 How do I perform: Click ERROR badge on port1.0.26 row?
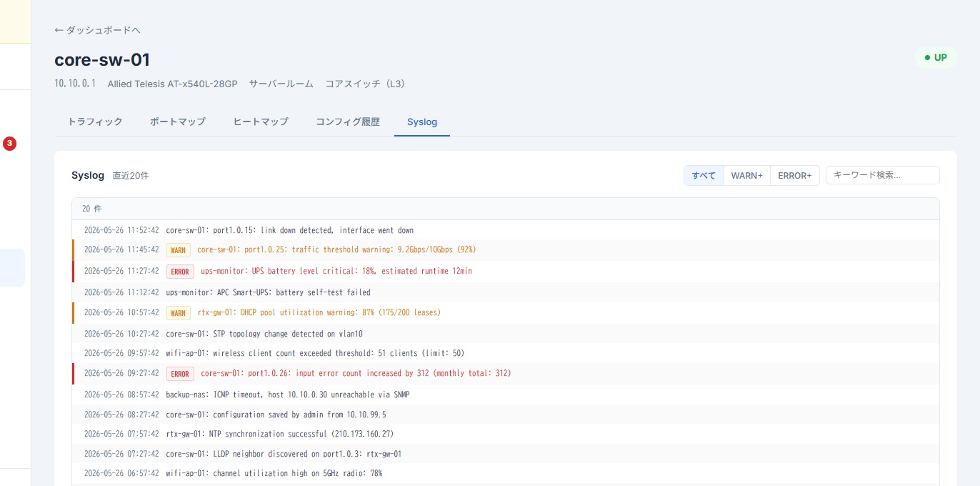[x=180, y=374]
